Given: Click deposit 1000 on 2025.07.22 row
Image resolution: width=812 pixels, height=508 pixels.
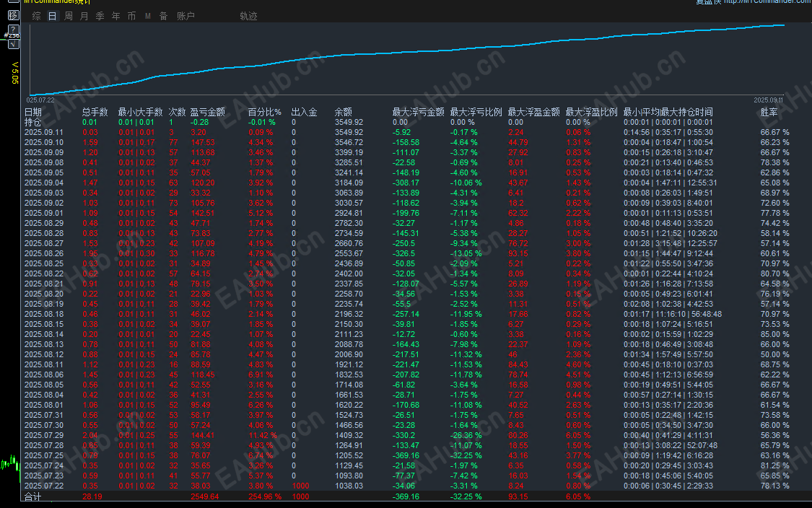Looking at the screenshot, I should pos(300,486).
